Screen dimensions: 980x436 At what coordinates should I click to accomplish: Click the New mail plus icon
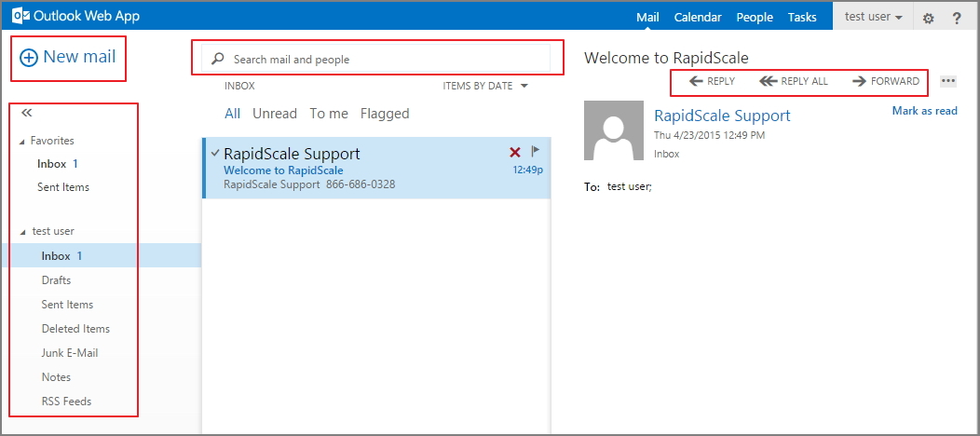[x=29, y=58]
